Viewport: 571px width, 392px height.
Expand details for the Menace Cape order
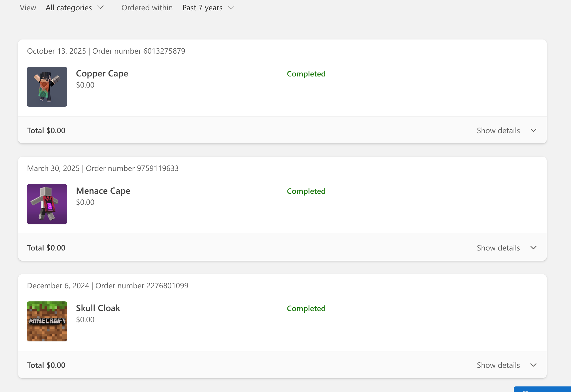[498, 247]
